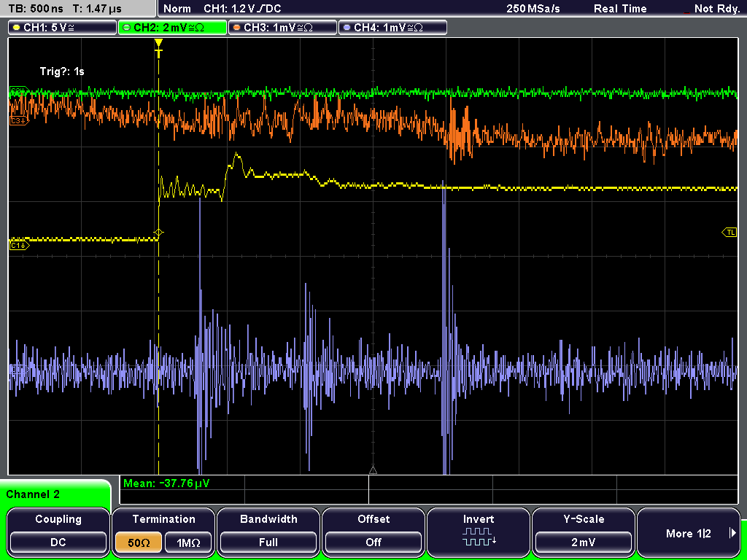Set termination to 1MΩ
The height and width of the screenshot is (560, 747).
(188, 542)
